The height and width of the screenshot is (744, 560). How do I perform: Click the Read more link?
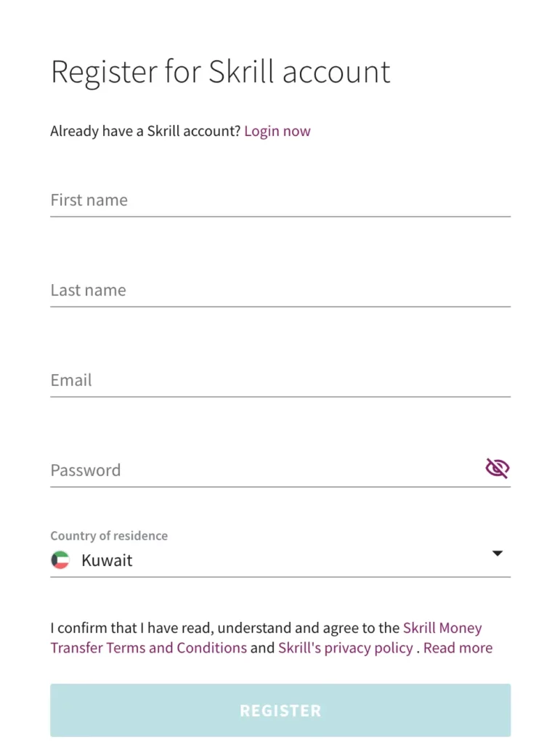pyautogui.click(x=458, y=647)
